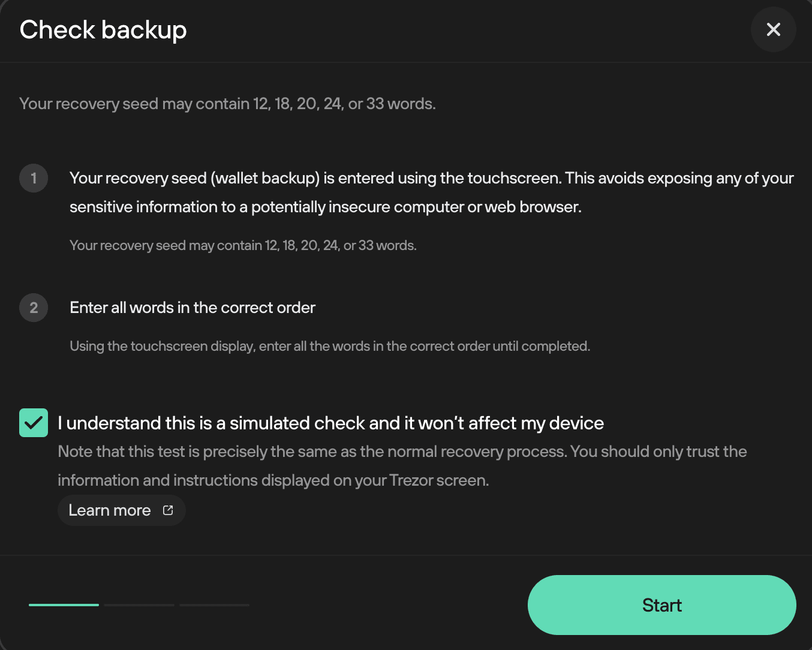Click the small word count note under step 1
The height and width of the screenshot is (650, 812).
[243, 245]
